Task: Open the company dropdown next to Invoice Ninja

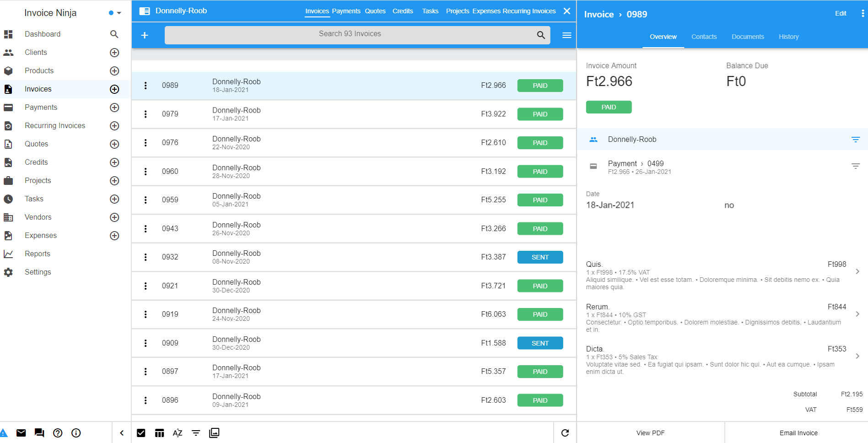Action: [x=119, y=13]
